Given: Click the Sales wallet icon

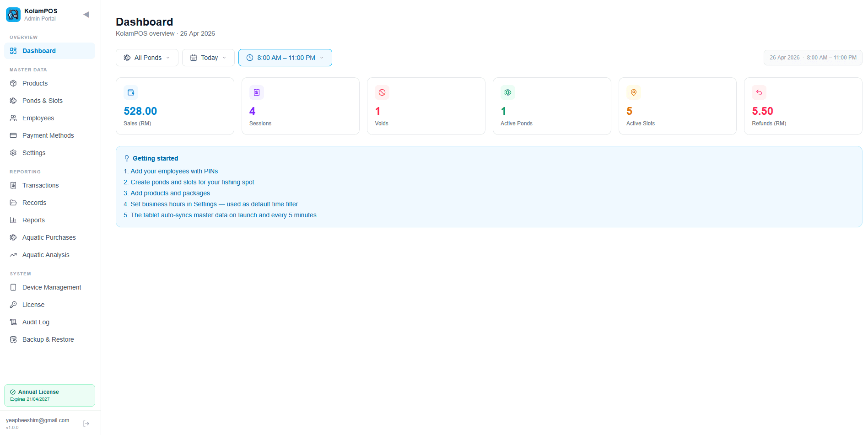Looking at the screenshot, I should click(x=131, y=92).
